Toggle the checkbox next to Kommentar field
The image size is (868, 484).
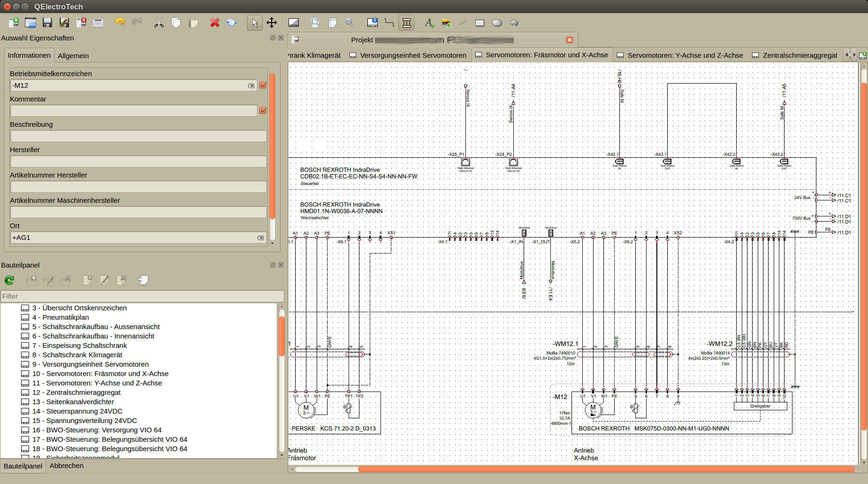[x=263, y=110]
